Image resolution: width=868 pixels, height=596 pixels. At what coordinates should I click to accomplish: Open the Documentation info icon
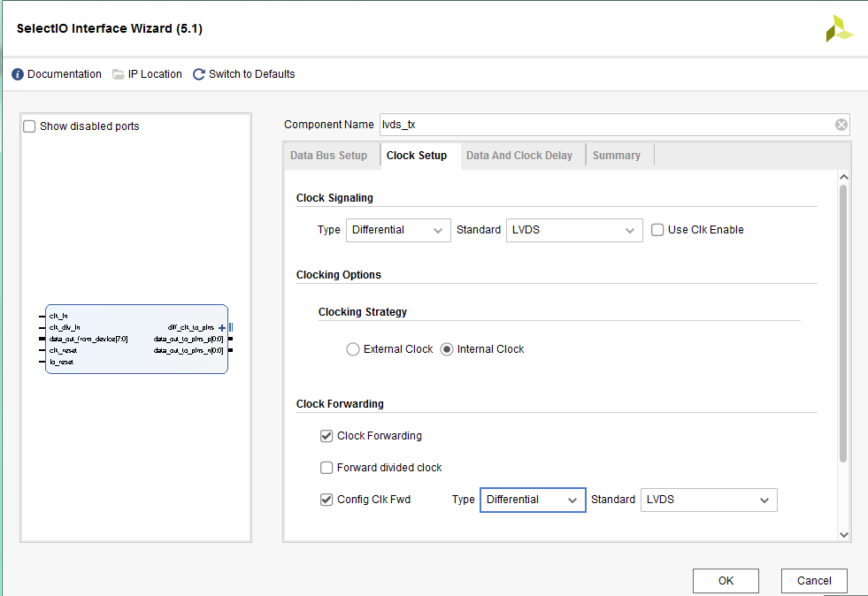pyautogui.click(x=18, y=74)
